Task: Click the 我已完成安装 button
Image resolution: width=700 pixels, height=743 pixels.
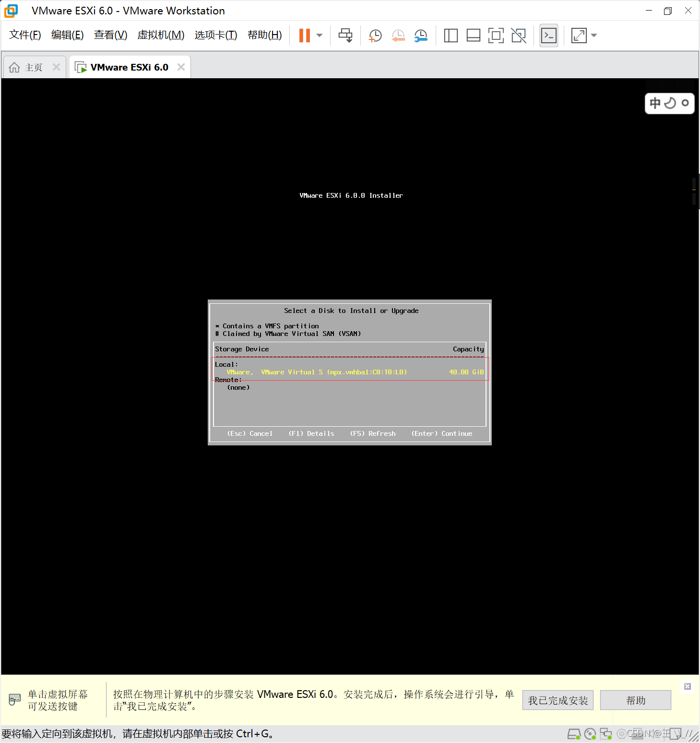Action: tap(558, 700)
